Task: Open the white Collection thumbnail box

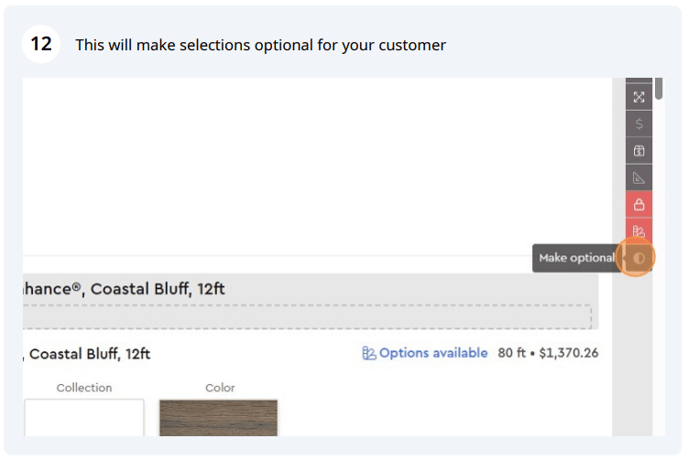Action: [x=84, y=417]
